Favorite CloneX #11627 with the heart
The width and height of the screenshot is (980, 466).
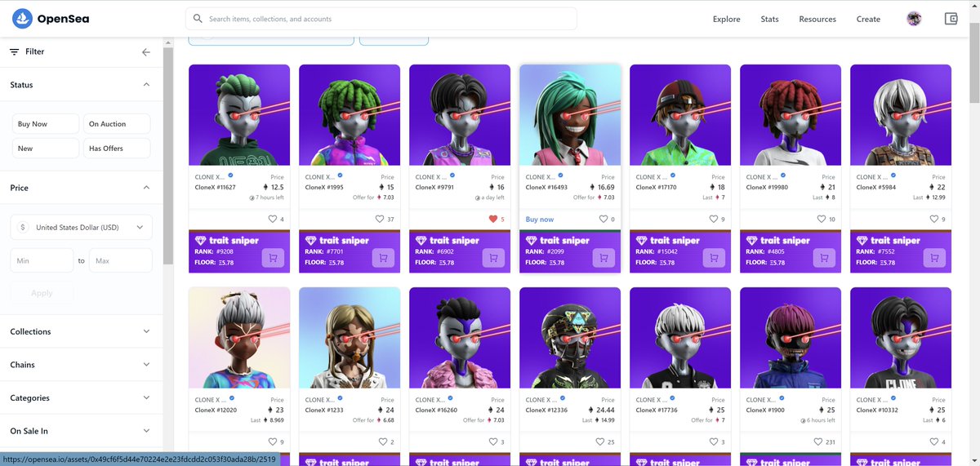(x=273, y=219)
